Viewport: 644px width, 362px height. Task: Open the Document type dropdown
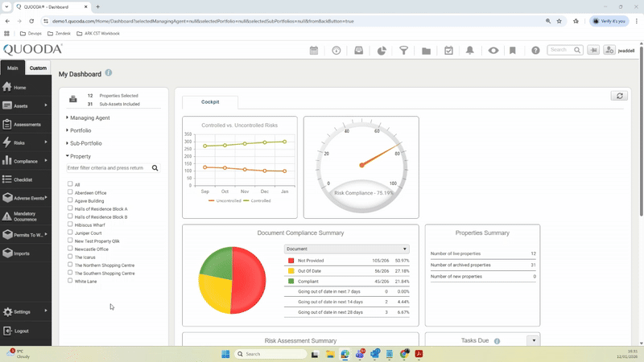coord(347,249)
